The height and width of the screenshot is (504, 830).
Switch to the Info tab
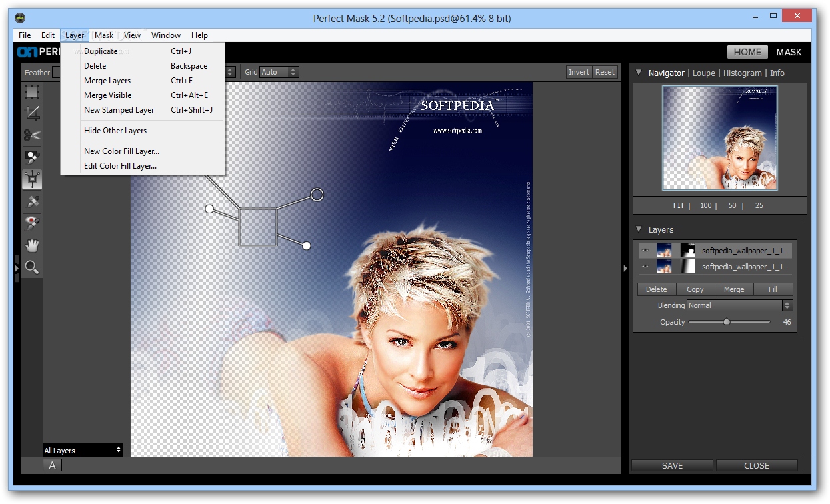[x=777, y=73]
